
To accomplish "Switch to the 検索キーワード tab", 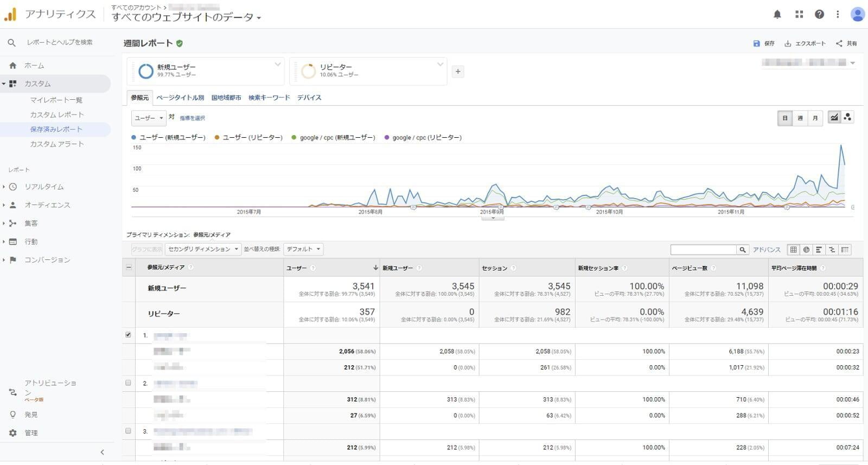I will click(269, 98).
